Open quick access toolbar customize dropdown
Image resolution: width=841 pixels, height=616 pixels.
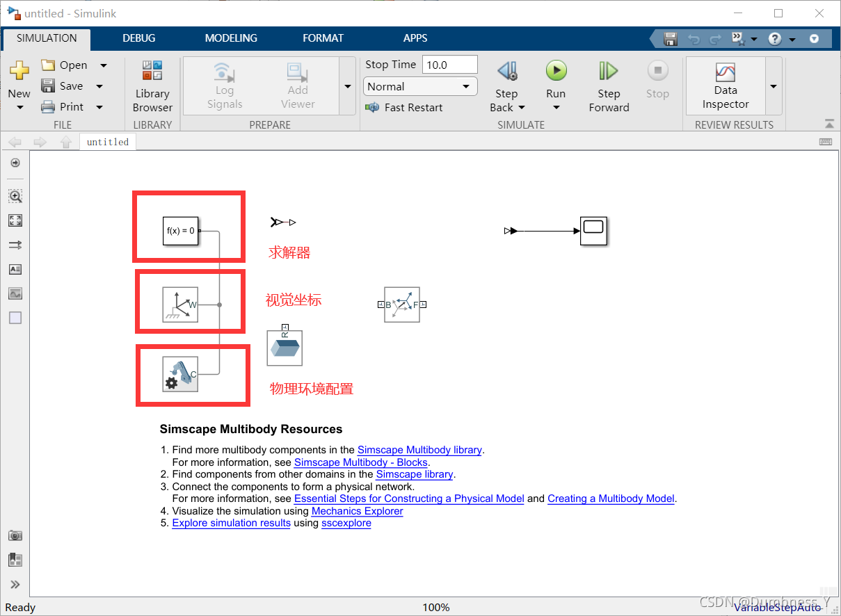click(x=815, y=39)
